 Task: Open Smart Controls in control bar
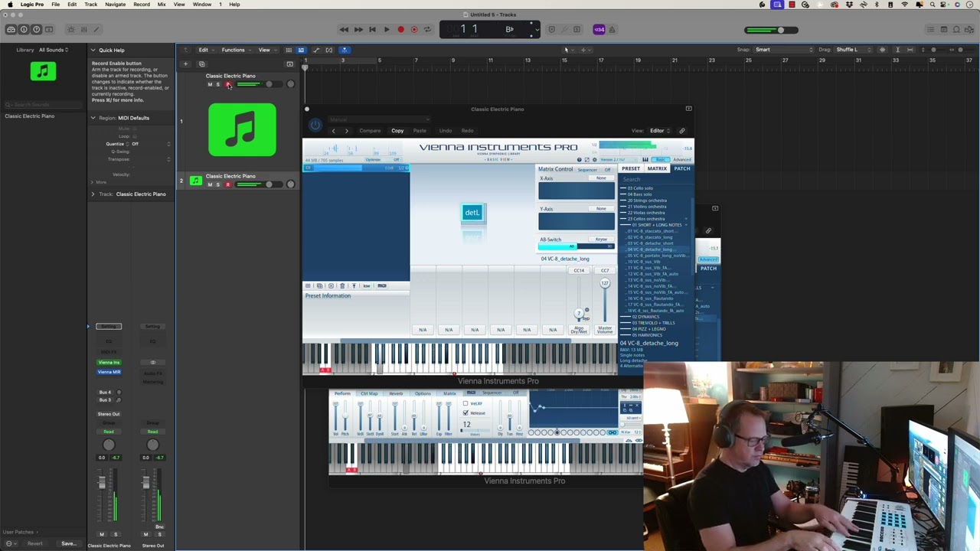point(70,30)
